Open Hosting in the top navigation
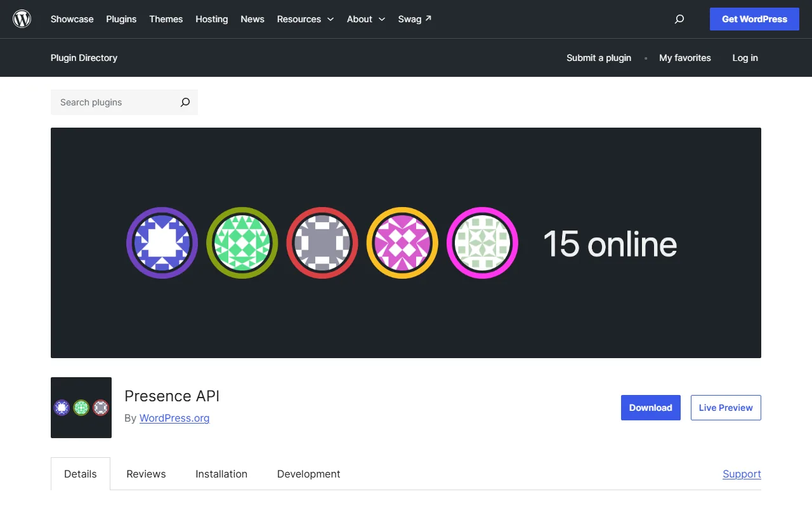812x508 pixels. [x=212, y=19]
